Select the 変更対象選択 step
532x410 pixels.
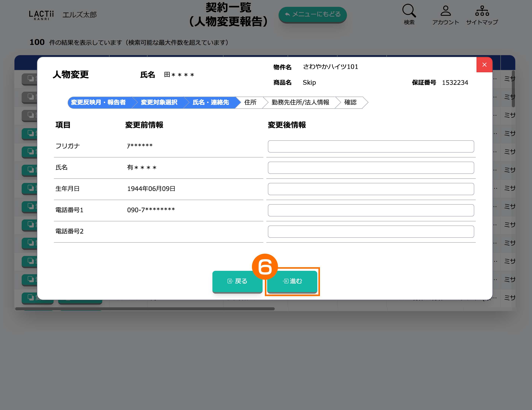pyautogui.click(x=159, y=102)
